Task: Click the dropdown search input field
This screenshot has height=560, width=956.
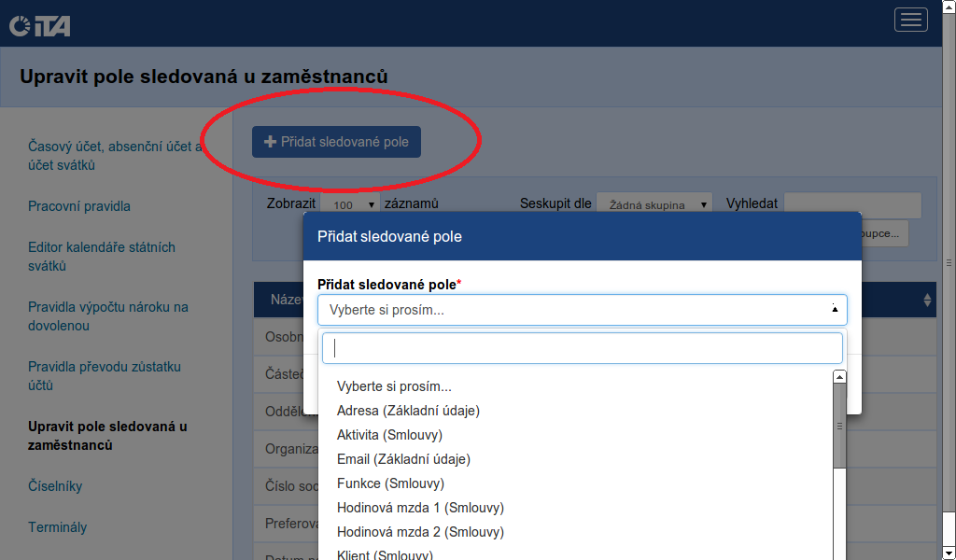Action: tap(582, 348)
